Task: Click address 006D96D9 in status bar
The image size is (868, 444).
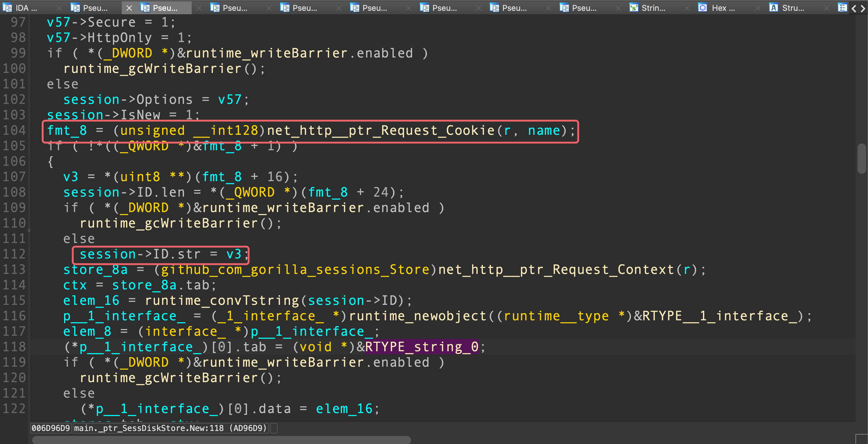Action: pos(51,428)
